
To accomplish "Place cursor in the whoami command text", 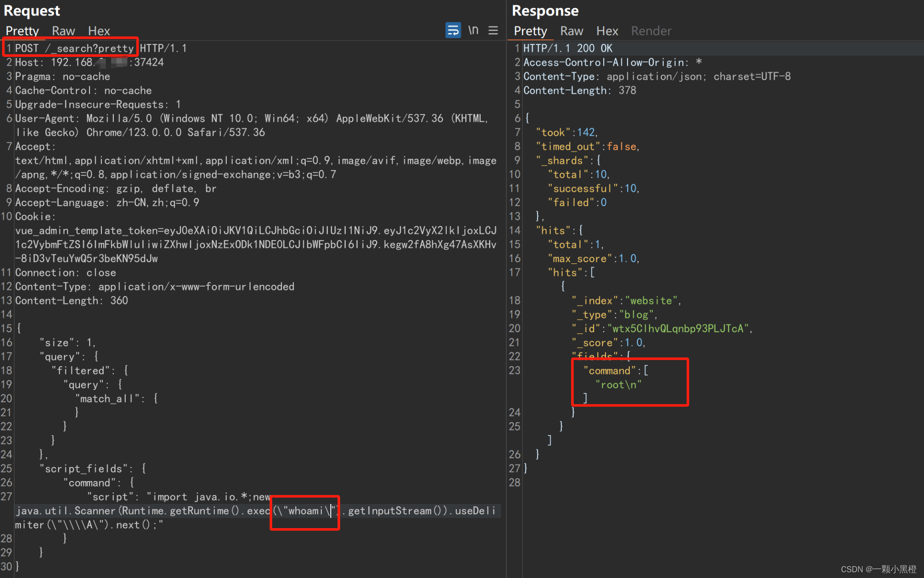I will (x=306, y=511).
